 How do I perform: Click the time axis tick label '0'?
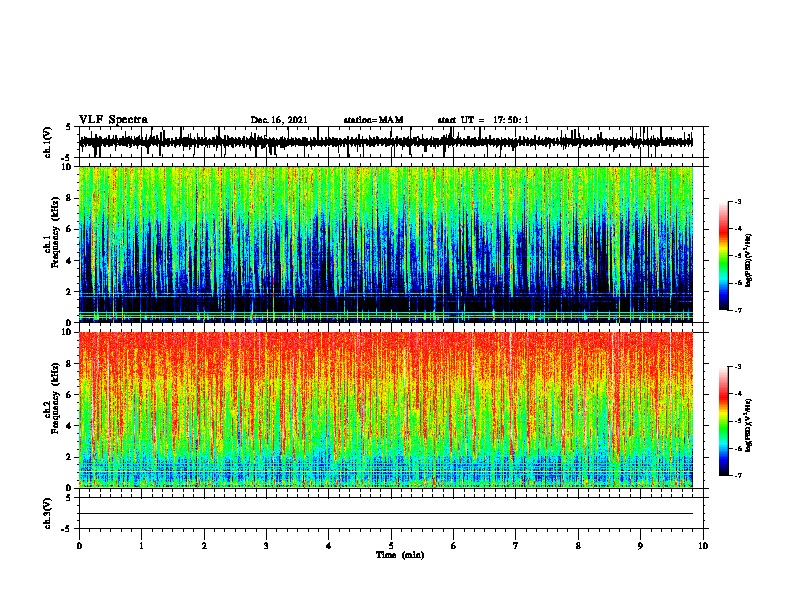click(x=79, y=546)
